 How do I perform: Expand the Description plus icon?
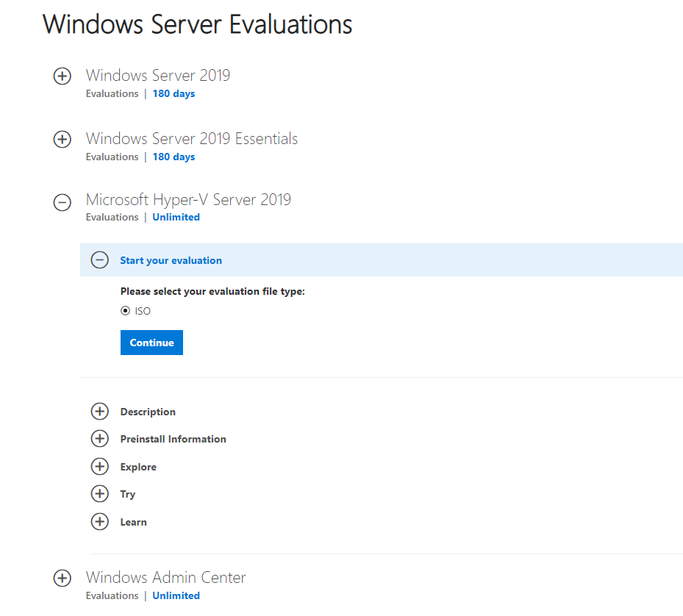pos(100,411)
